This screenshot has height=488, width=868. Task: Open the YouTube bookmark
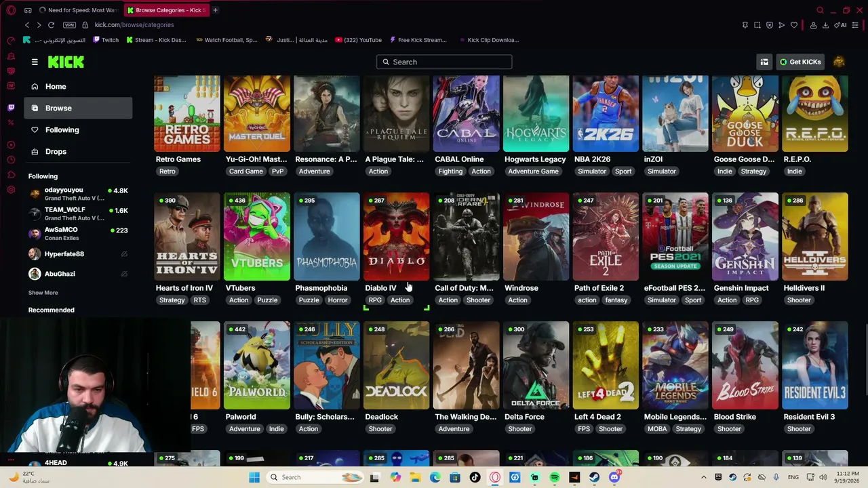pyautogui.click(x=358, y=40)
